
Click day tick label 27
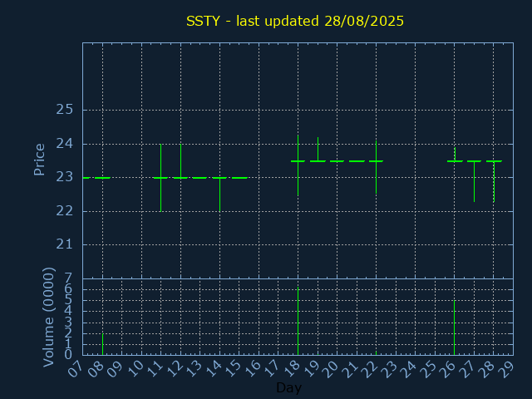click(x=468, y=368)
